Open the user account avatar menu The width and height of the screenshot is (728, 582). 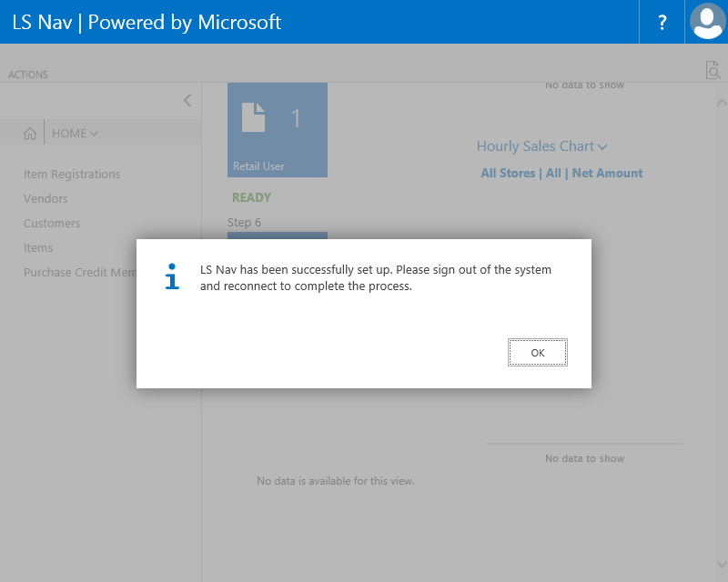point(707,22)
